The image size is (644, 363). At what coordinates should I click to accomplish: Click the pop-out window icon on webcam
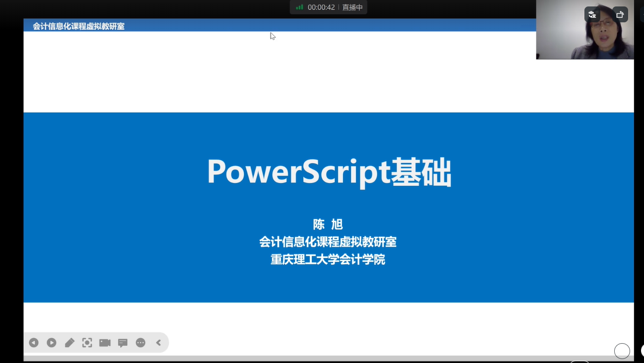click(620, 14)
